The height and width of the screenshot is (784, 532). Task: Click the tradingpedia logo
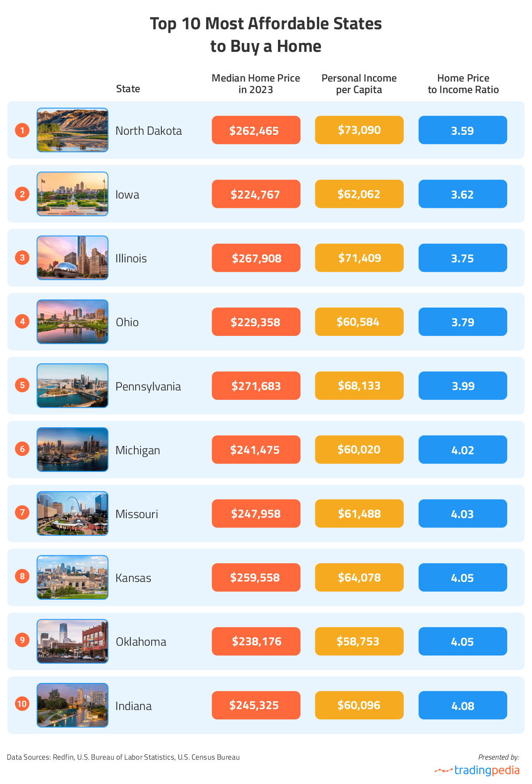[477, 770]
